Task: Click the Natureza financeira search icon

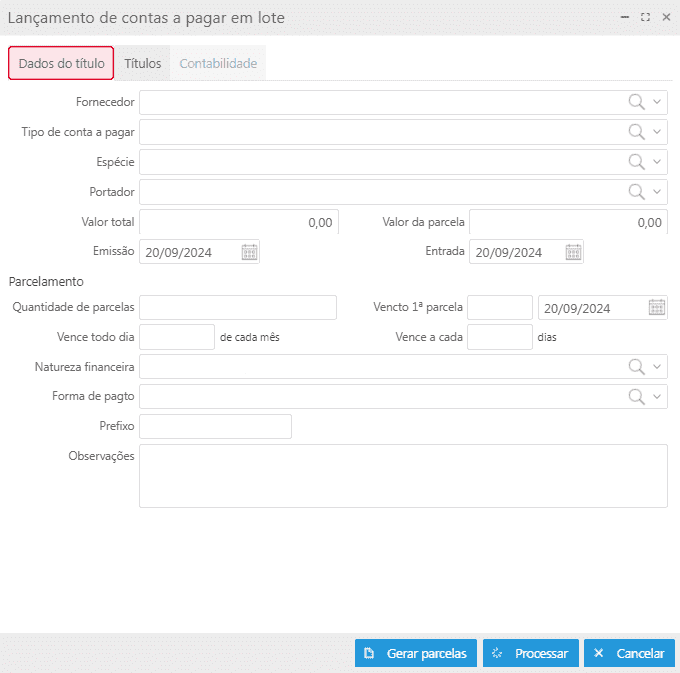Action: point(636,367)
